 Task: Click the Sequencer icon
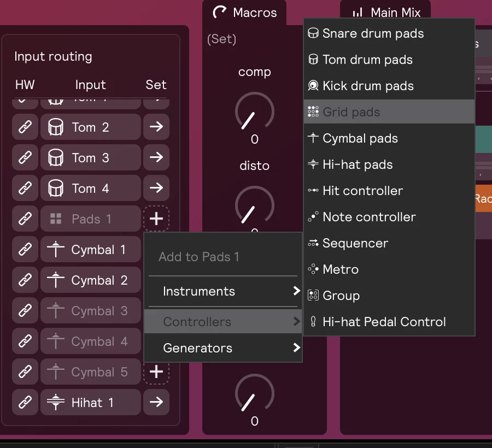[x=313, y=243]
